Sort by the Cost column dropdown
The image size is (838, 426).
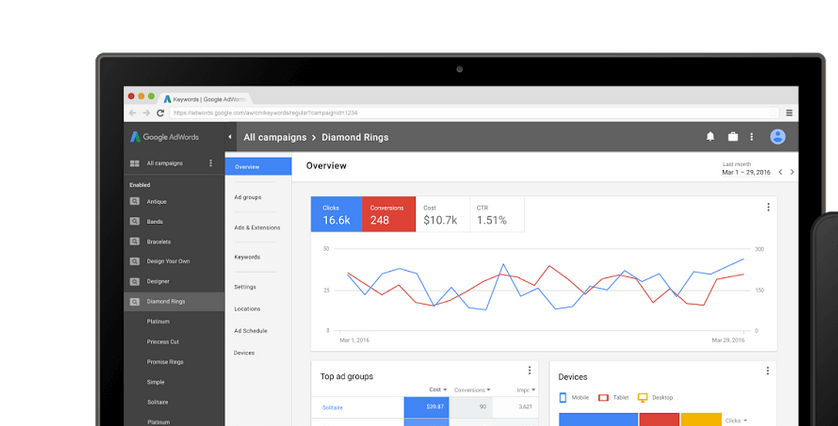tap(438, 390)
